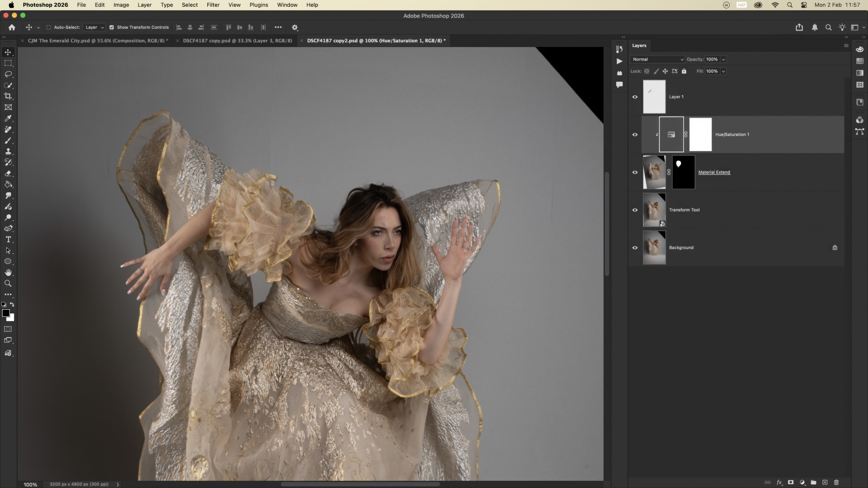Click the foreground color swatch

point(6,313)
